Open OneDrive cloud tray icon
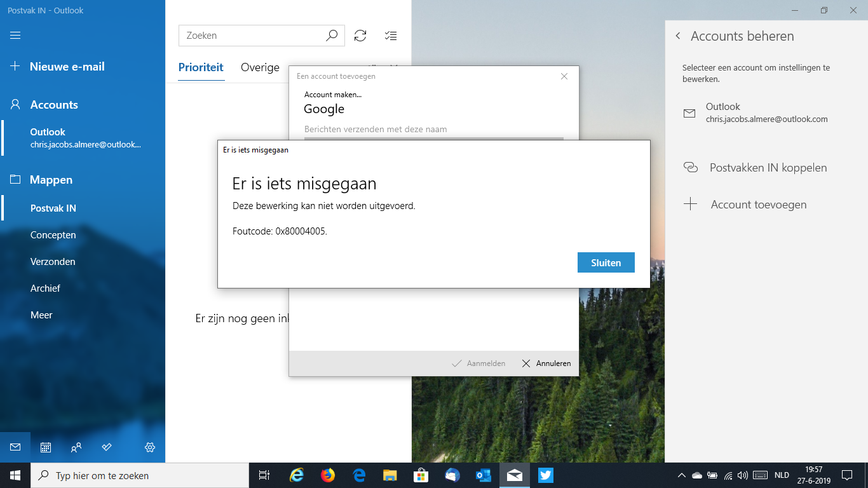The width and height of the screenshot is (868, 488). click(697, 475)
